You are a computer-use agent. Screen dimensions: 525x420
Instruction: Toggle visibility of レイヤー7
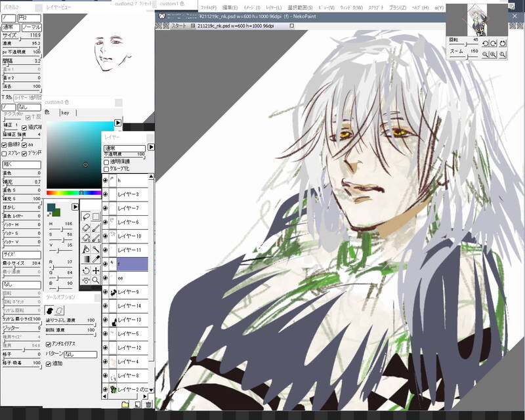tap(105, 208)
